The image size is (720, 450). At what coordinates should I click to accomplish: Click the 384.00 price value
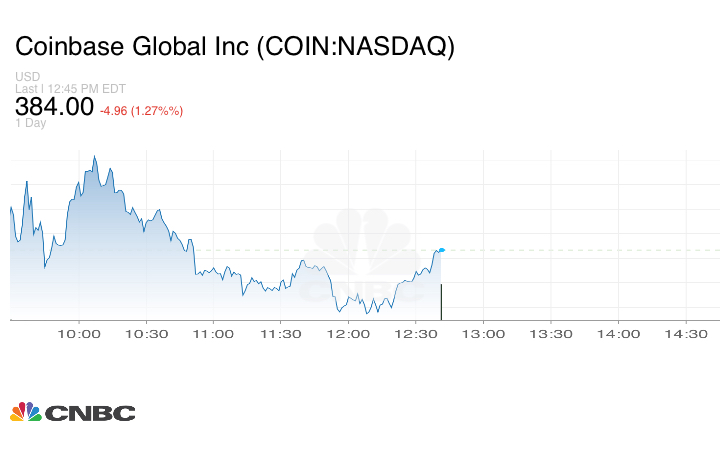54,107
